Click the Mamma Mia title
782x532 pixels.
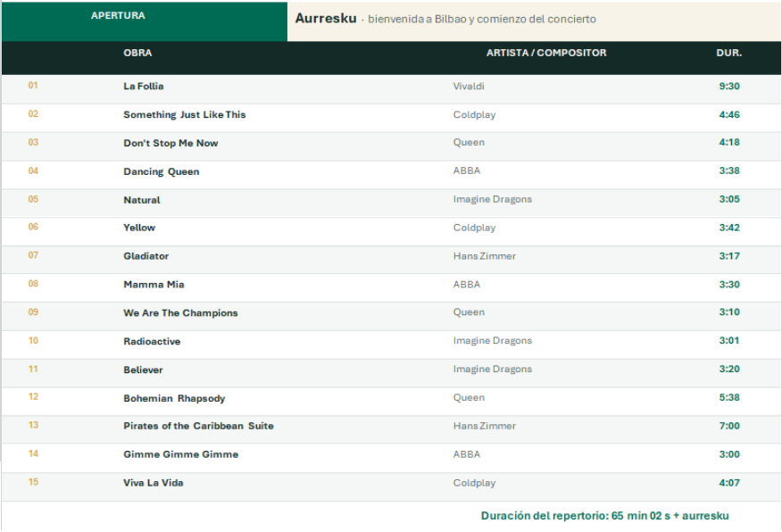154,284
